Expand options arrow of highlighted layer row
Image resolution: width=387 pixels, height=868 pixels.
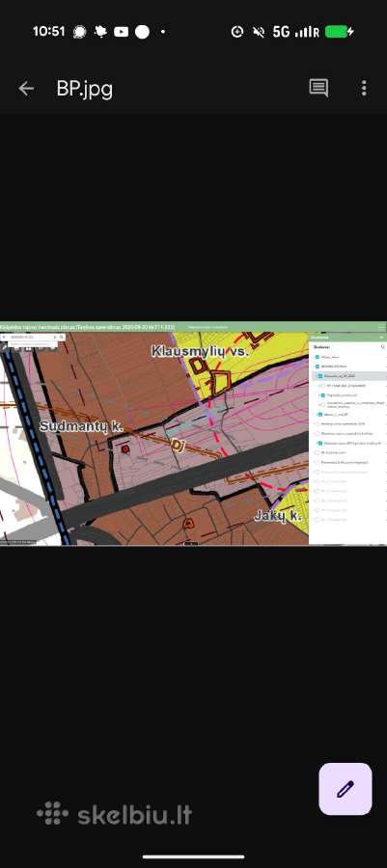point(384,376)
